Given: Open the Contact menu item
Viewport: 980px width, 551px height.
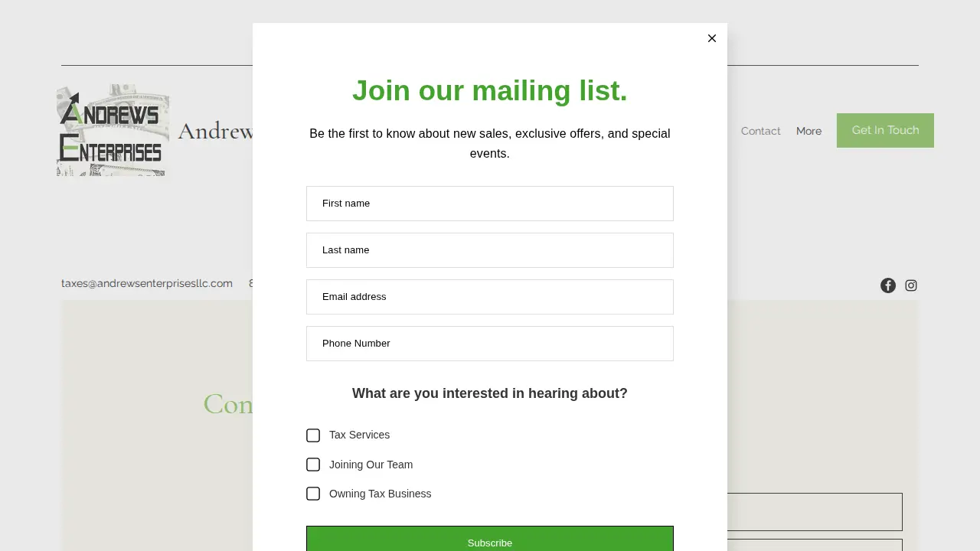Looking at the screenshot, I should 760,131.
